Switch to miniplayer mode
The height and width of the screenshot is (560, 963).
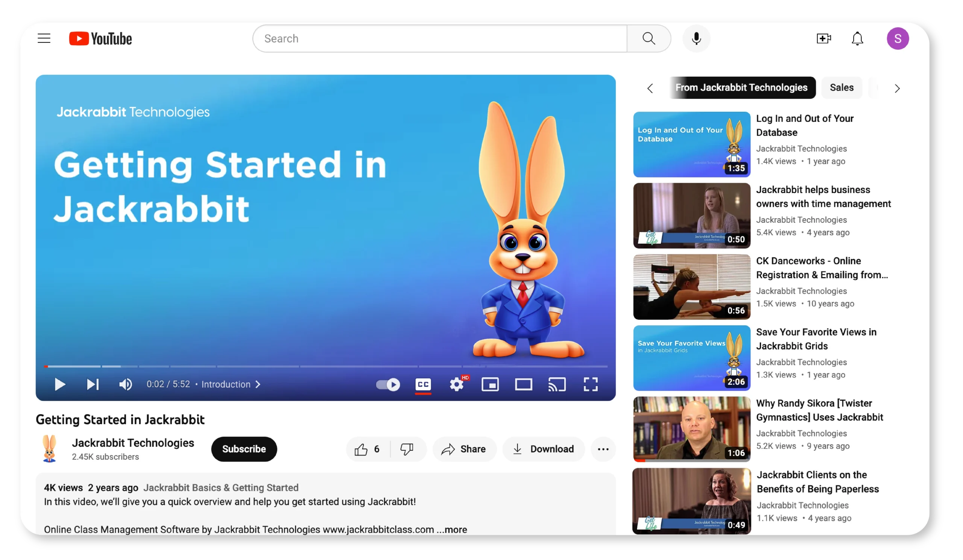(x=490, y=385)
